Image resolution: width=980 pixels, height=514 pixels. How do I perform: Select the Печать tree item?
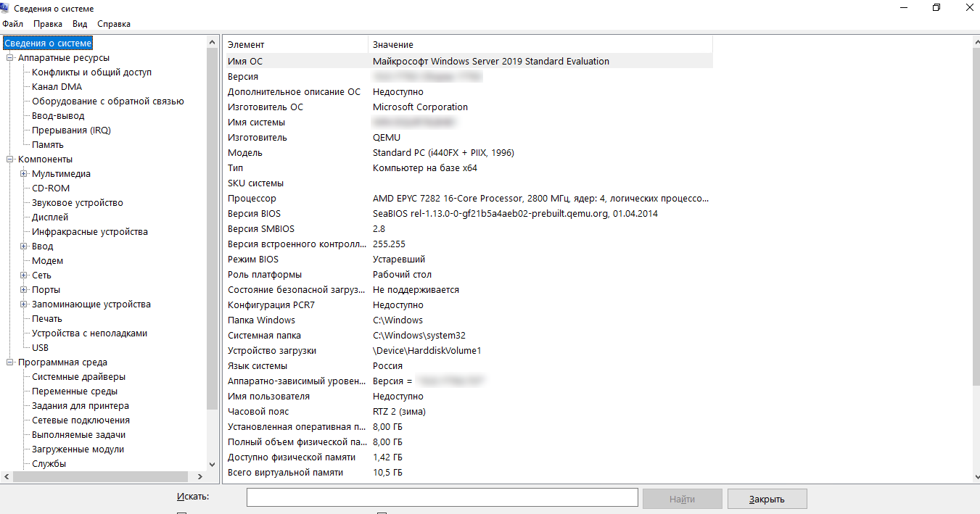click(x=47, y=319)
